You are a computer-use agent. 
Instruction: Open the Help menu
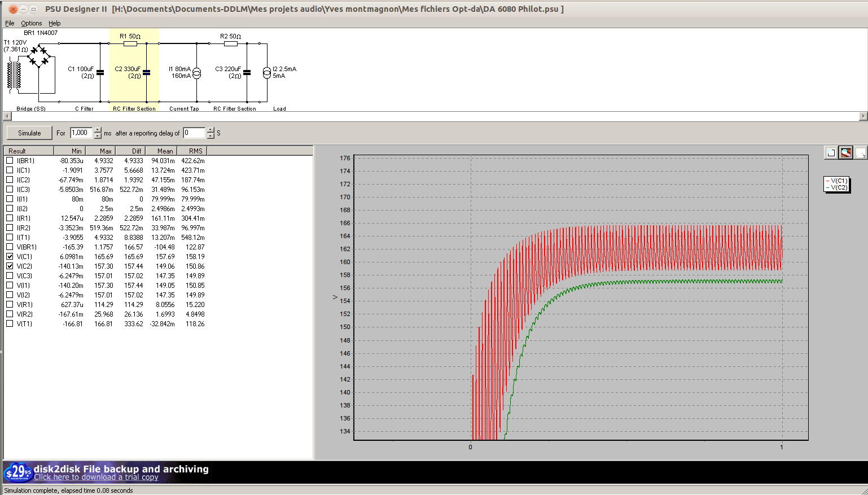coord(54,23)
